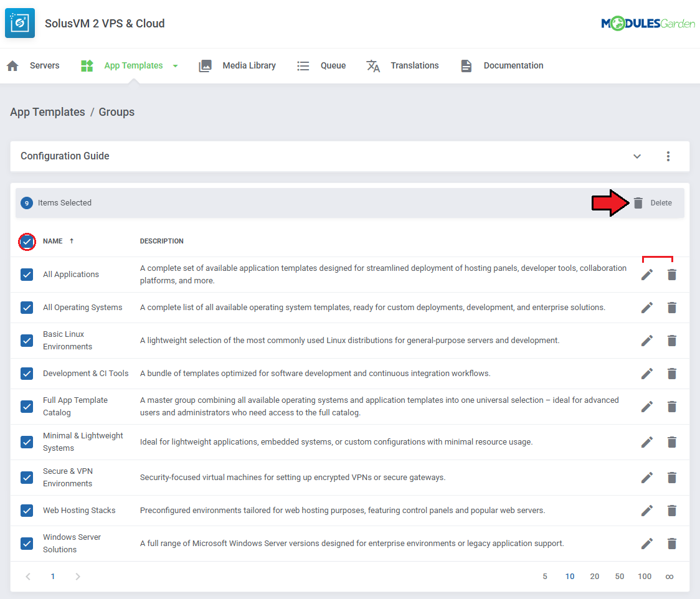This screenshot has width=700, height=599.
Task: Delete the Web Hosting Stacks group via trash icon
Action: point(671,511)
